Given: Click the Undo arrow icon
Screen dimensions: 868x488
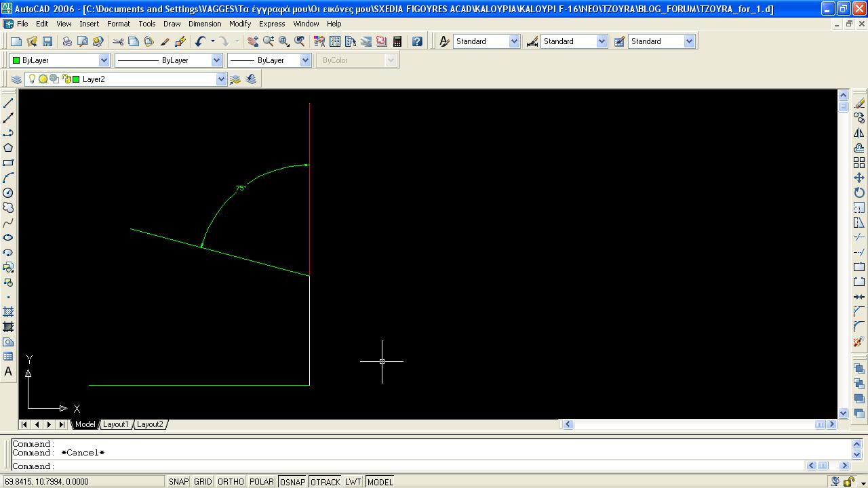Looking at the screenshot, I should [x=200, y=41].
